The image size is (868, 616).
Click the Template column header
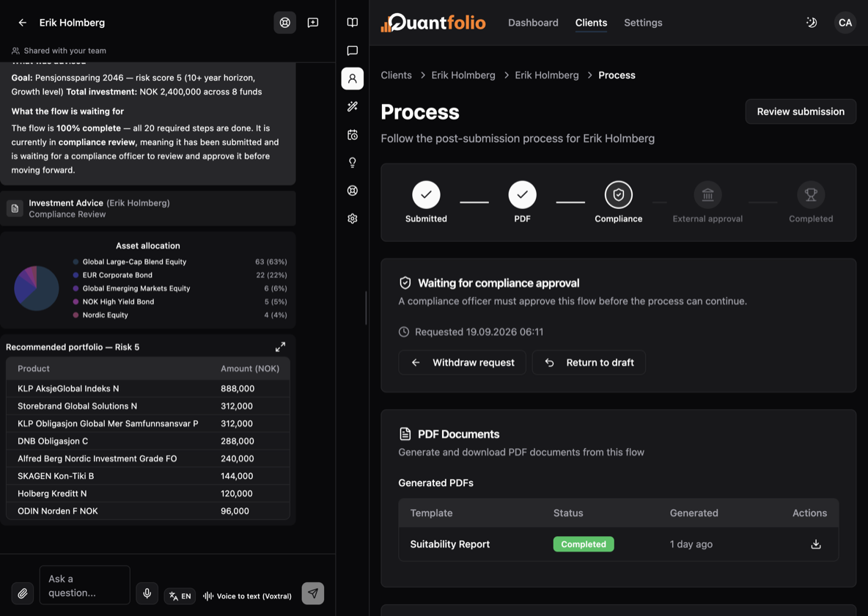[431, 513]
